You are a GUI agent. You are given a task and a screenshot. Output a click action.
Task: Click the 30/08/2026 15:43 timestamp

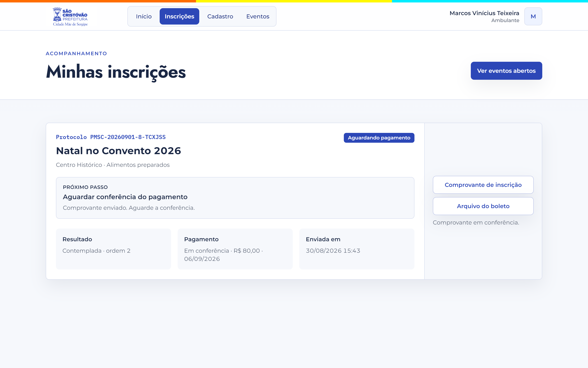pos(333,251)
